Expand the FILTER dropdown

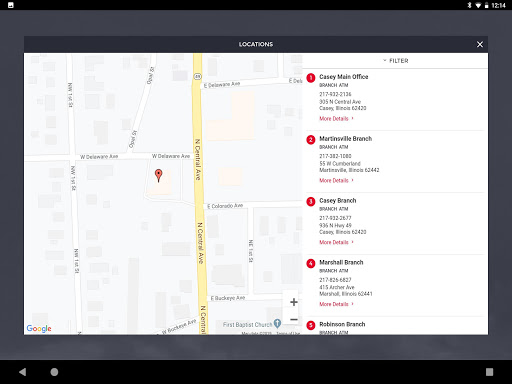pos(395,61)
